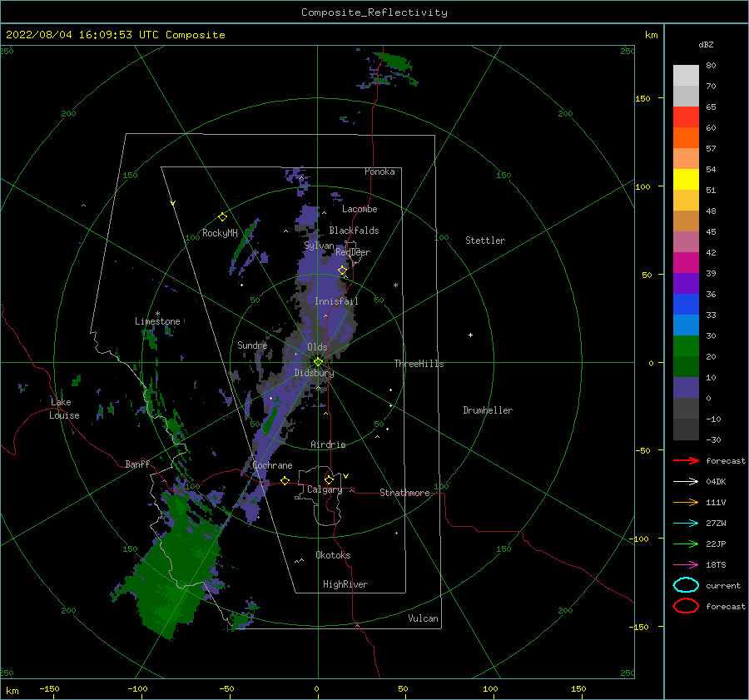Viewport: 749px width, 700px height.
Task: Click the Innisfail city label
Action: (x=336, y=301)
